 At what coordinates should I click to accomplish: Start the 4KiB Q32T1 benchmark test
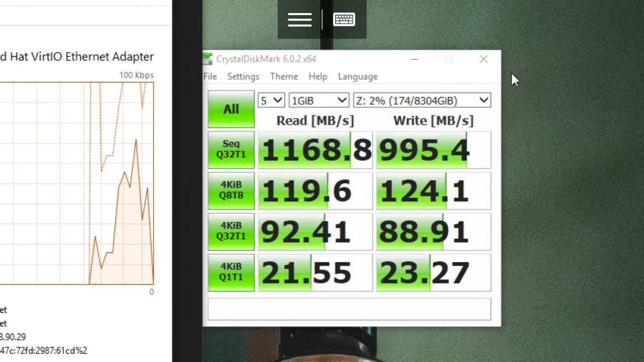coord(231,232)
